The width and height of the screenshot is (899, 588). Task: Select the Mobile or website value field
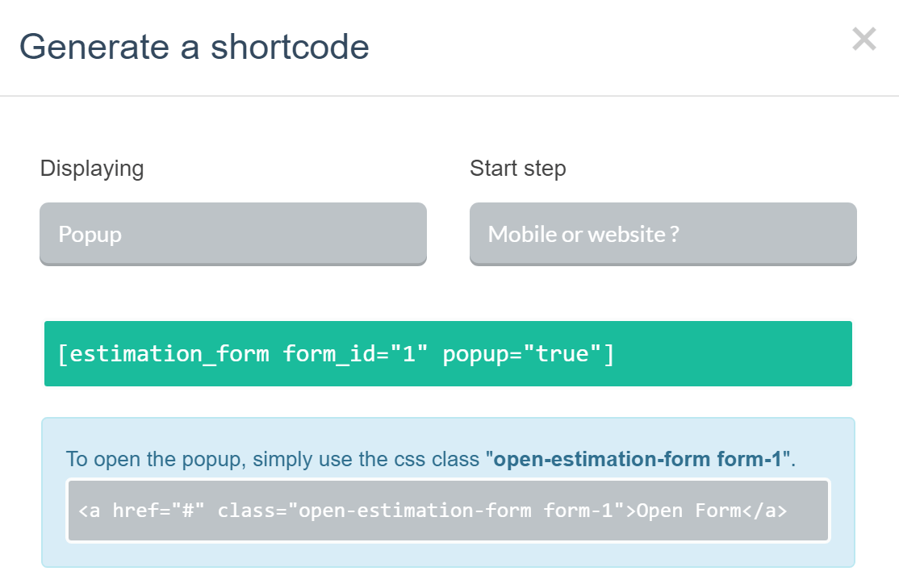coord(662,234)
